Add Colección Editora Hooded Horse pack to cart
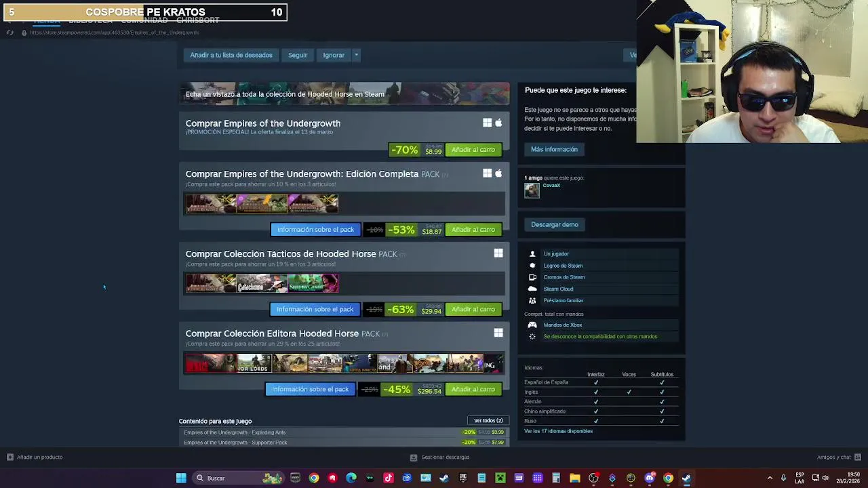The width and height of the screenshot is (868, 488). pyautogui.click(x=473, y=389)
